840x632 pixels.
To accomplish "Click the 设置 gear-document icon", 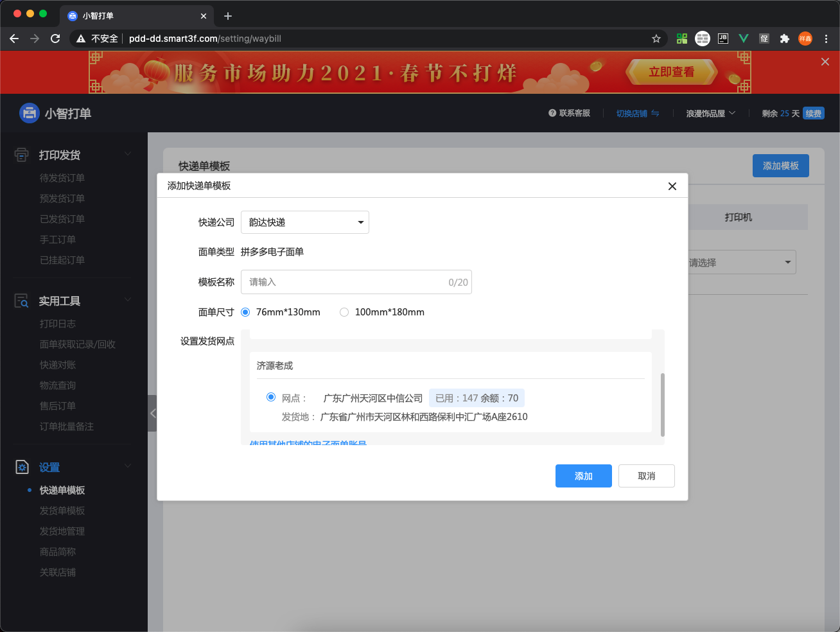I will pos(22,467).
